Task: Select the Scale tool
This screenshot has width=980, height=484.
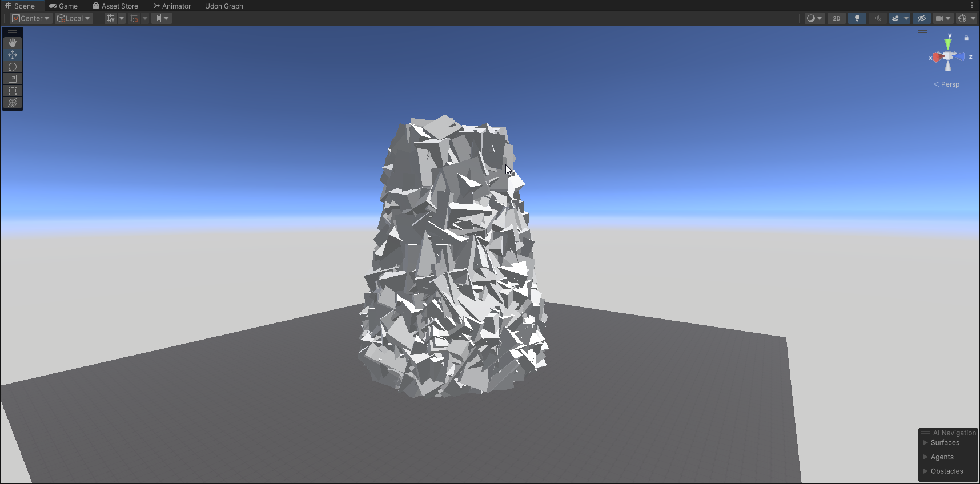Action: pos(13,79)
